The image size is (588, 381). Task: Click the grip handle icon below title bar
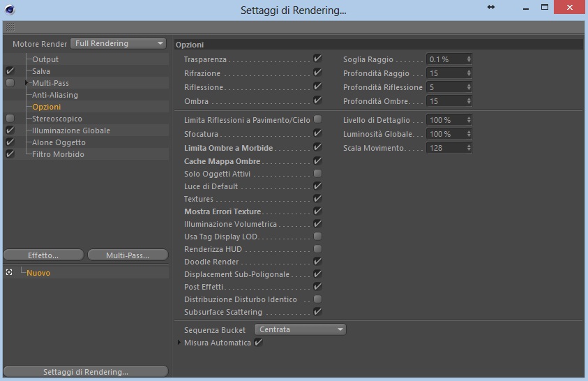click(10, 27)
